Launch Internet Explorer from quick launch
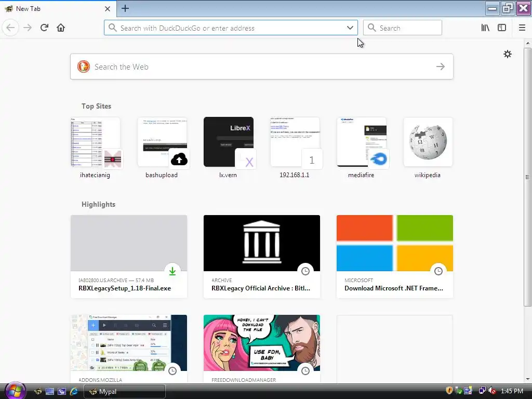The height and width of the screenshot is (399, 532). [x=74, y=392]
